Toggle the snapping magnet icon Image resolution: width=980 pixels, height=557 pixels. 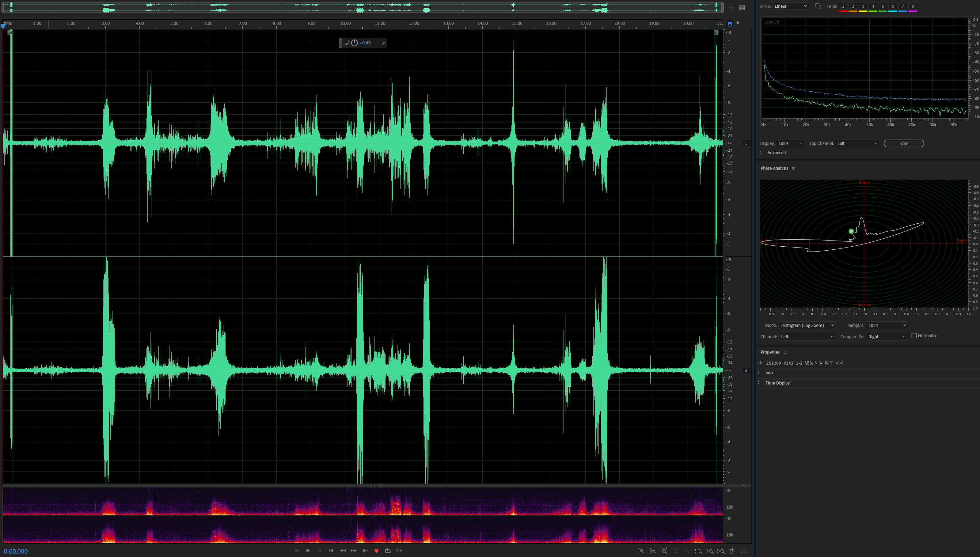(x=730, y=24)
